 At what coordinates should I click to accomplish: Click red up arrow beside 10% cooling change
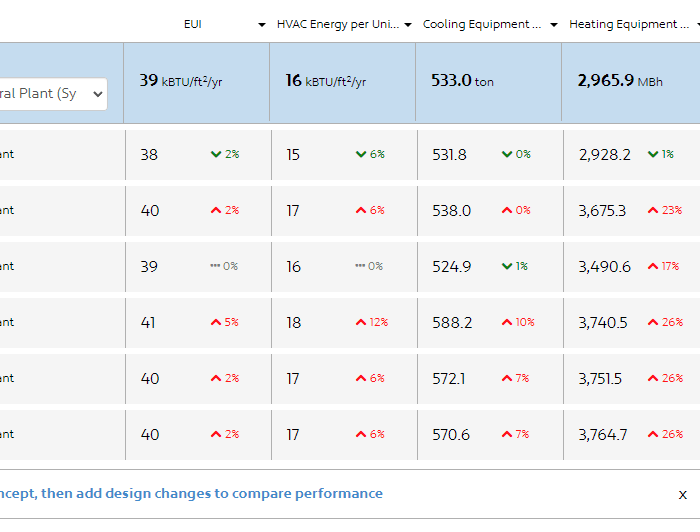[x=507, y=323]
